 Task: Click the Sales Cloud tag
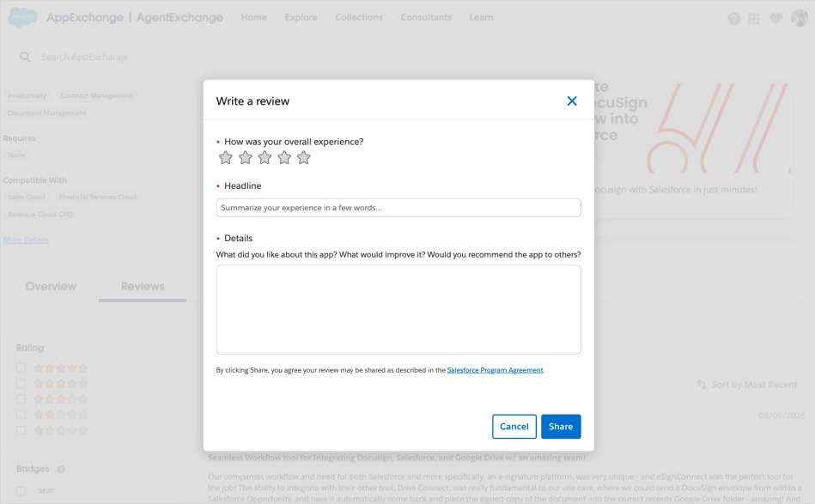pyautogui.click(x=27, y=197)
